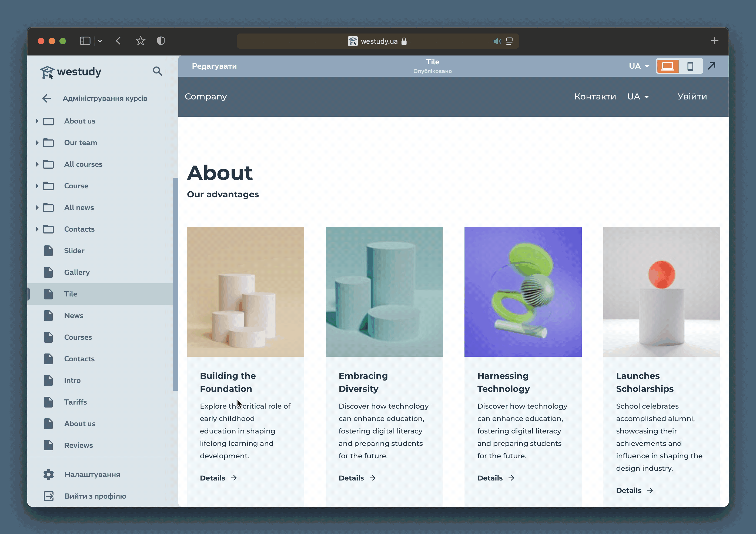Image resolution: width=756 pixels, height=534 pixels.
Task: Click the Slider page icon
Action: [x=48, y=251]
